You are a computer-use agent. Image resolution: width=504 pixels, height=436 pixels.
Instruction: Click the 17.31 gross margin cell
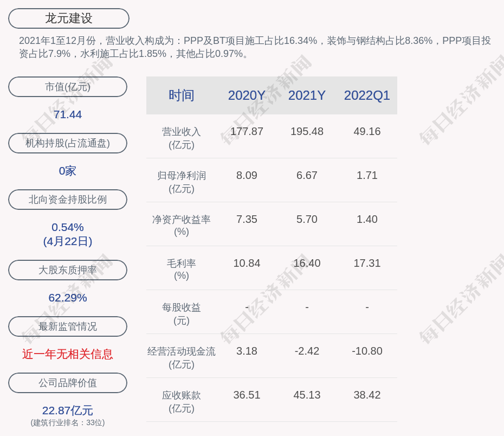(x=367, y=264)
